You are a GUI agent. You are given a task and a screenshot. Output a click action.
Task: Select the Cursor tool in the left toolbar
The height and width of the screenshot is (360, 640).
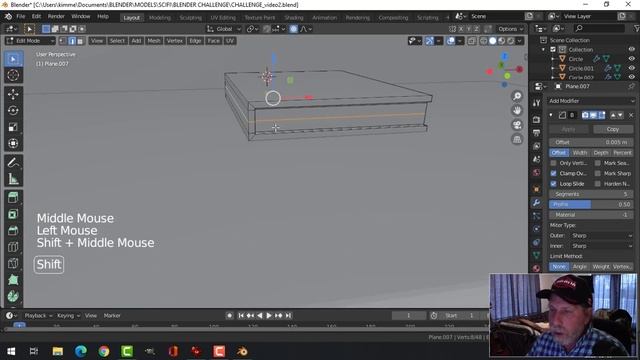coord(13,75)
